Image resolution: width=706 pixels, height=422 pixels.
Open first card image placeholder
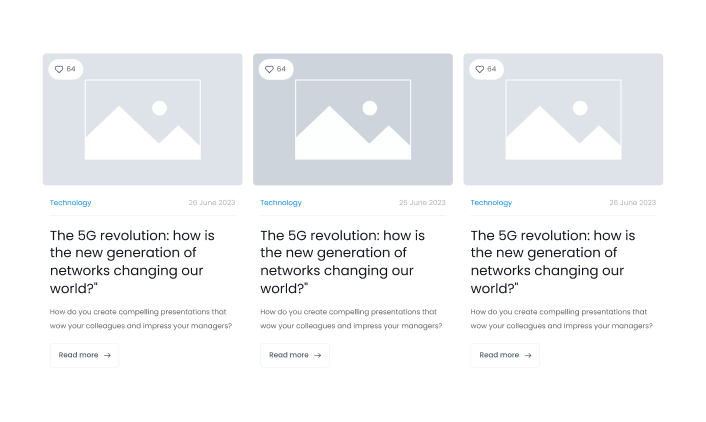tap(142, 120)
